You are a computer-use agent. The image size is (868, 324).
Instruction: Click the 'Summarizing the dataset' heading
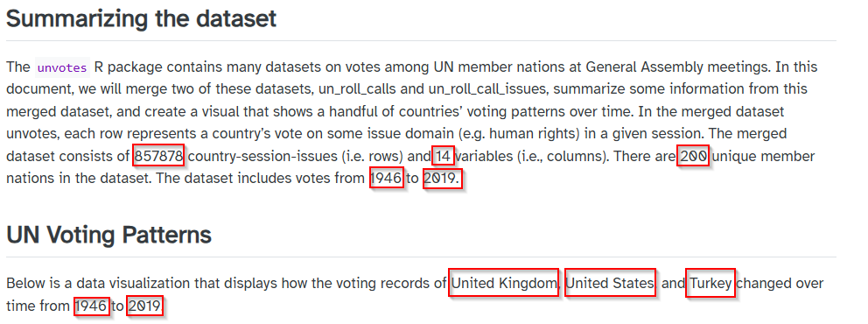click(141, 18)
